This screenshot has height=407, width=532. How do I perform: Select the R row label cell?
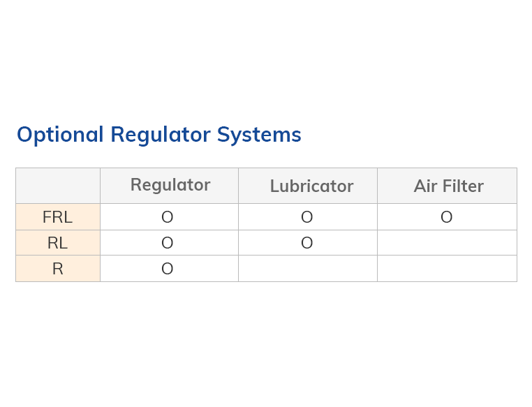[x=58, y=269]
